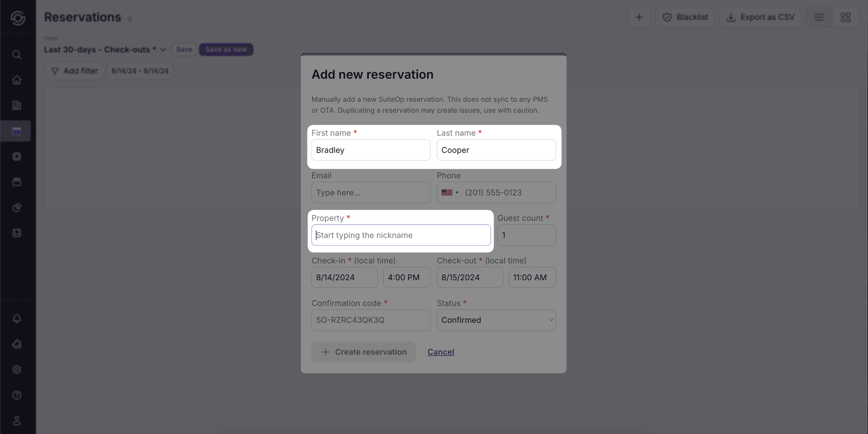Open the user profile icon at bottom

click(x=17, y=420)
